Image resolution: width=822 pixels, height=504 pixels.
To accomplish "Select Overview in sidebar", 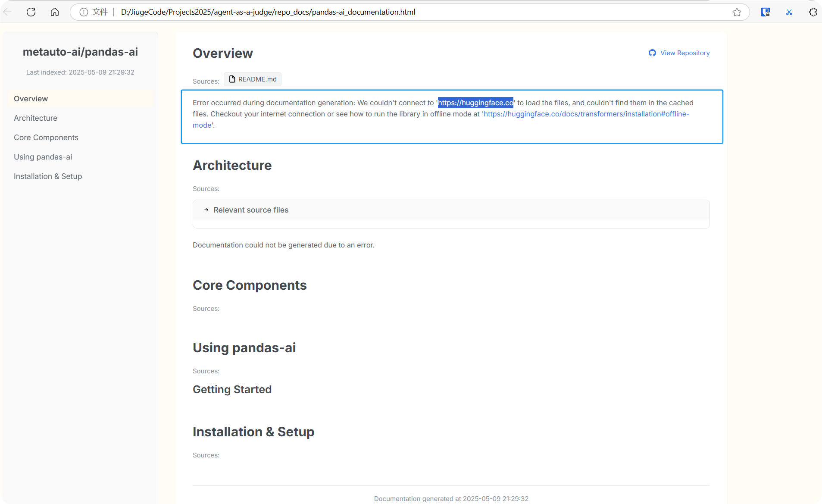I will point(81,99).
